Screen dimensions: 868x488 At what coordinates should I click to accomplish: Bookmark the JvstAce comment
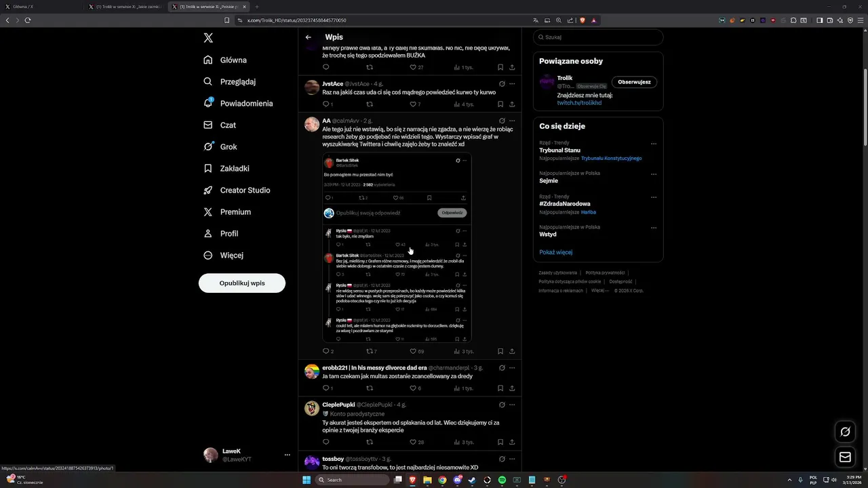click(500, 104)
